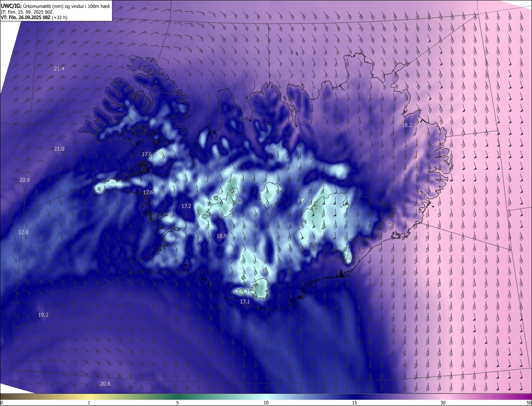This screenshot has height=406, width=532.
Task: Click the '19.2' value label
Action: (43, 315)
